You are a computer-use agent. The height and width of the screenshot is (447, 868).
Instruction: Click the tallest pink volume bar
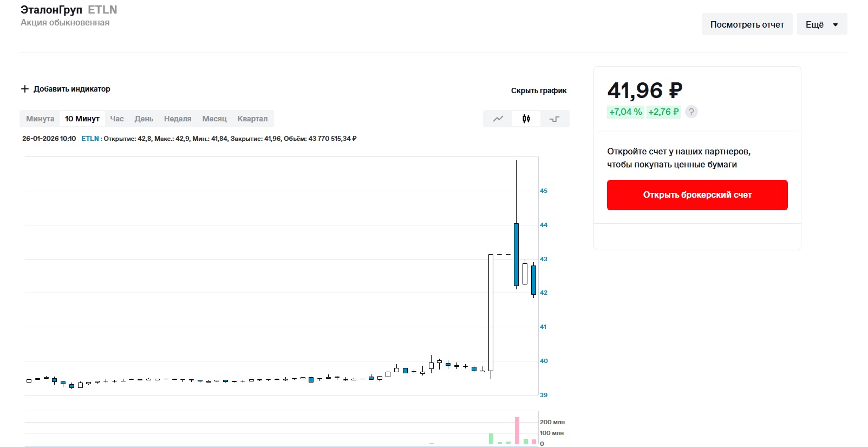click(517, 430)
